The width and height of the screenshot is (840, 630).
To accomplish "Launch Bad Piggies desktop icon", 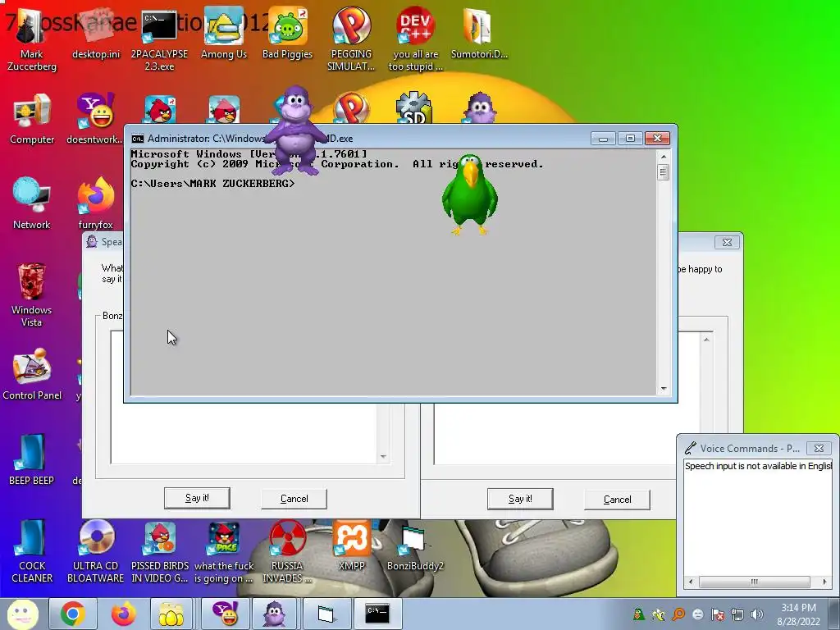I will [x=287, y=34].
